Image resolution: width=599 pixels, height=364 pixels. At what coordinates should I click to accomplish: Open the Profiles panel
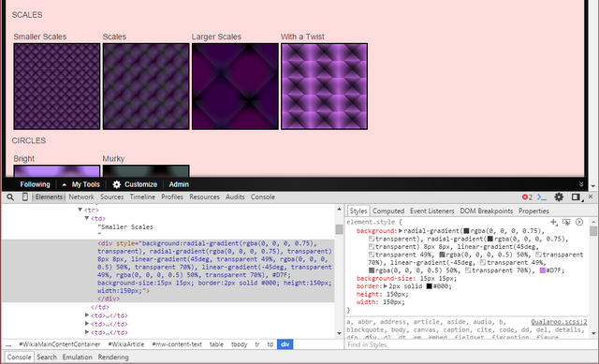pos(172,197)
